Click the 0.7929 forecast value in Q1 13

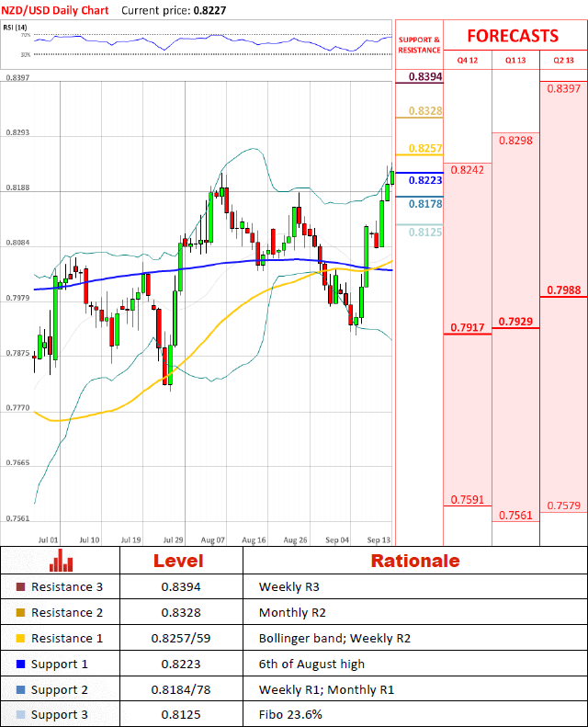pos(515,322)
